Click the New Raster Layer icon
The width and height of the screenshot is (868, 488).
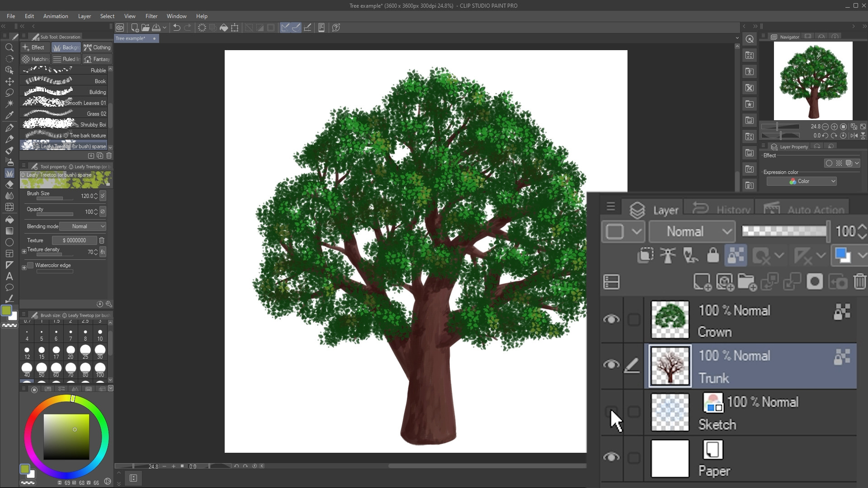pos(702,282)
